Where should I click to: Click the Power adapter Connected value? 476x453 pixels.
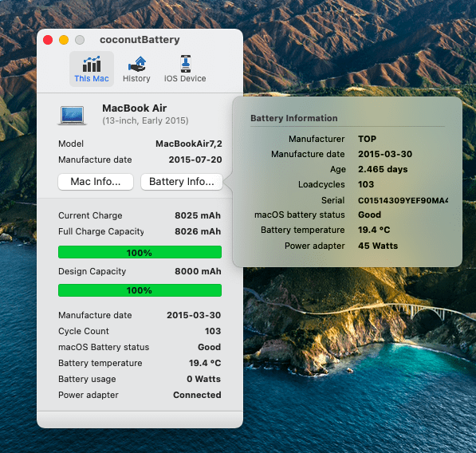tap(197, 395)
